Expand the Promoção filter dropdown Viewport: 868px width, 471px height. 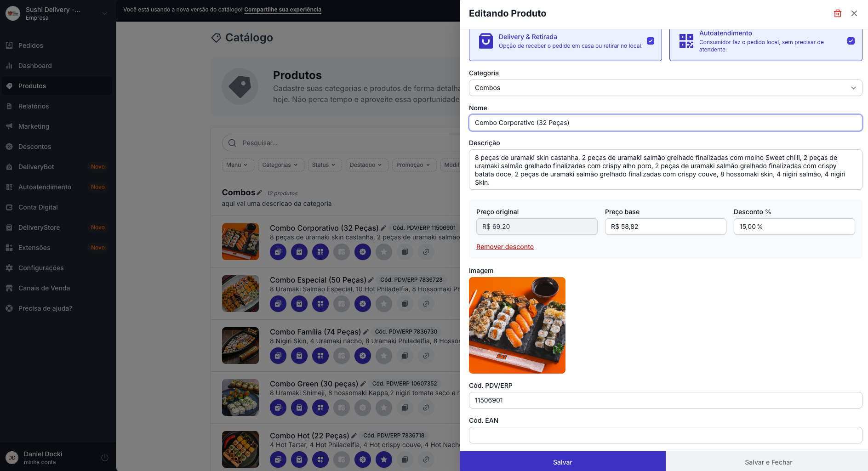[x=413, y=165]
